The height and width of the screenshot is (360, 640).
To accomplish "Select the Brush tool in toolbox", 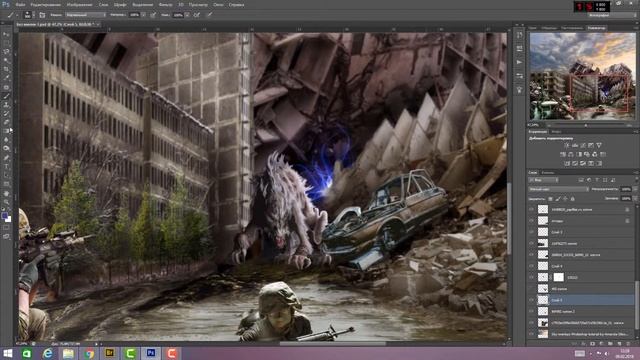I will [x=6, y=96].
